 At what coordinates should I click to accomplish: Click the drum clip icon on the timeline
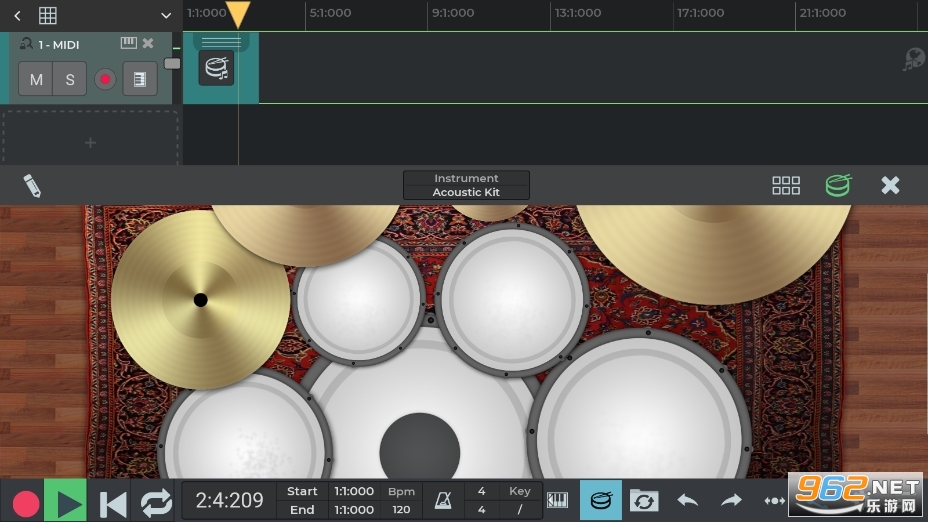[x=216, y=68]
